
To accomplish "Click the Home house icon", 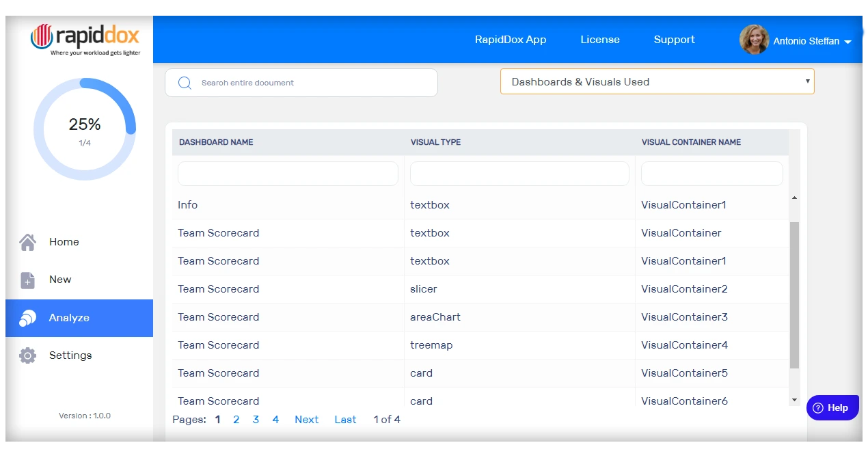I will coord(27,242).
